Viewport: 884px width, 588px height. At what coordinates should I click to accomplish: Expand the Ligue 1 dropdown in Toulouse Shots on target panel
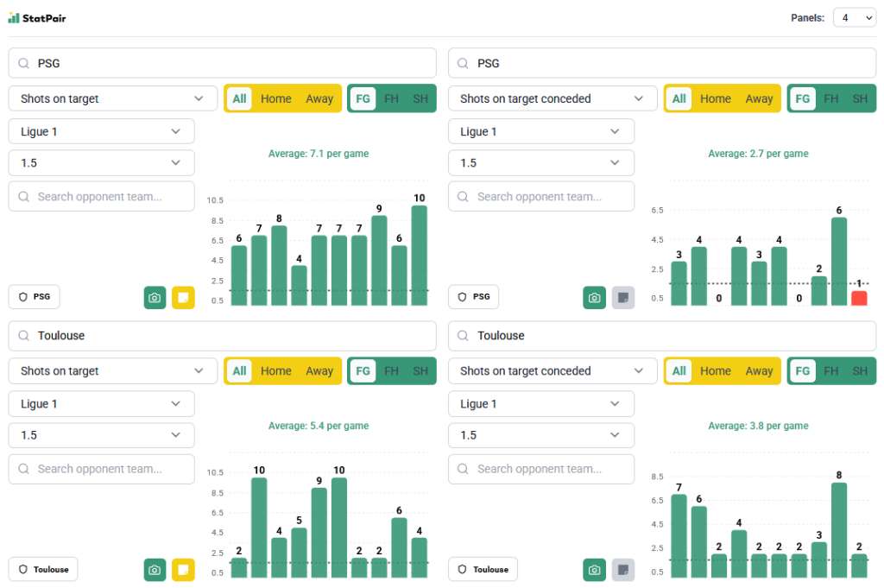click(102, 404)
